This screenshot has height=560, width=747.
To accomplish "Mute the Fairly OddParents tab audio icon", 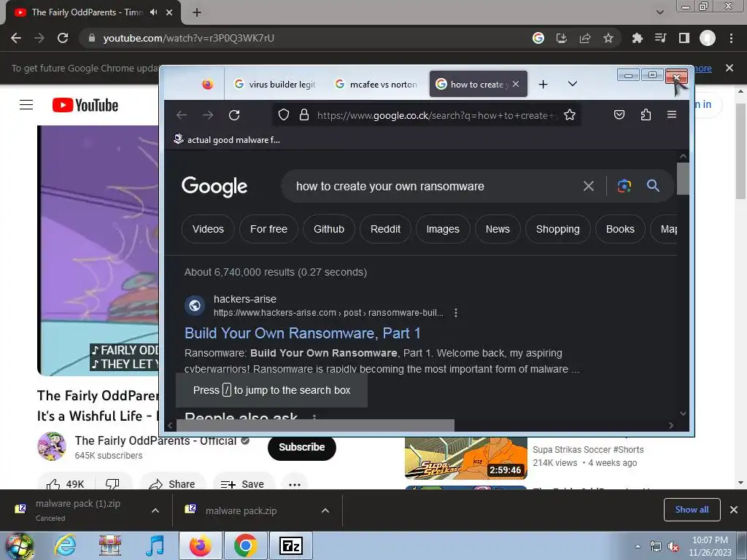I will 153,12.
